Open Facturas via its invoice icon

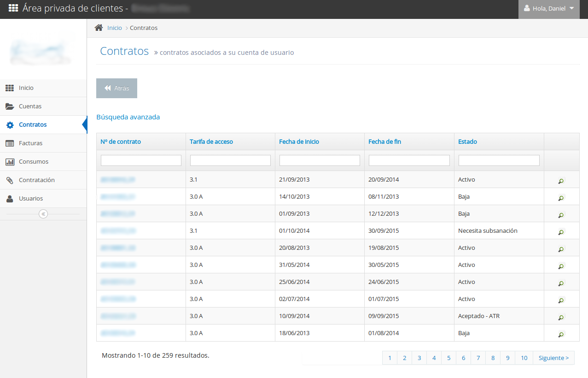(x=9, y=143)
